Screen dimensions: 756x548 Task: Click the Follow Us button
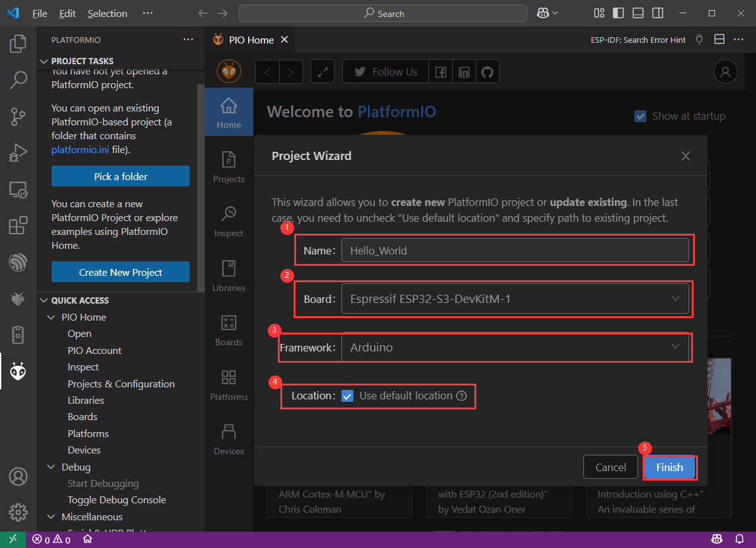click(x=386, y=72)
